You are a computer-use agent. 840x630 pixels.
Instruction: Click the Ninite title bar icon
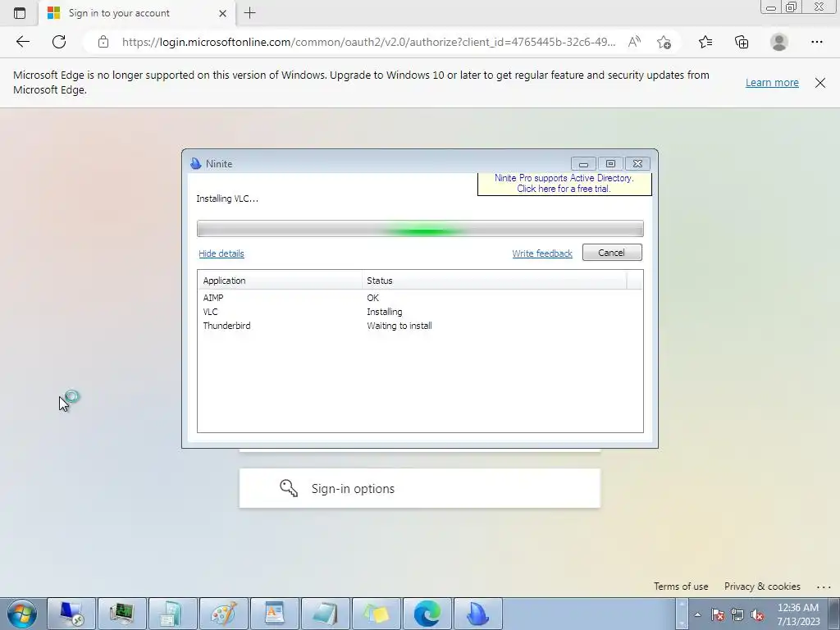pos(196,163)
